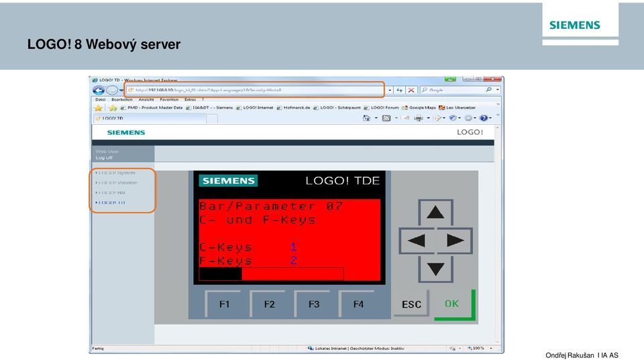Open the Favoriten menu
The image size is (644, 360).
169,99
